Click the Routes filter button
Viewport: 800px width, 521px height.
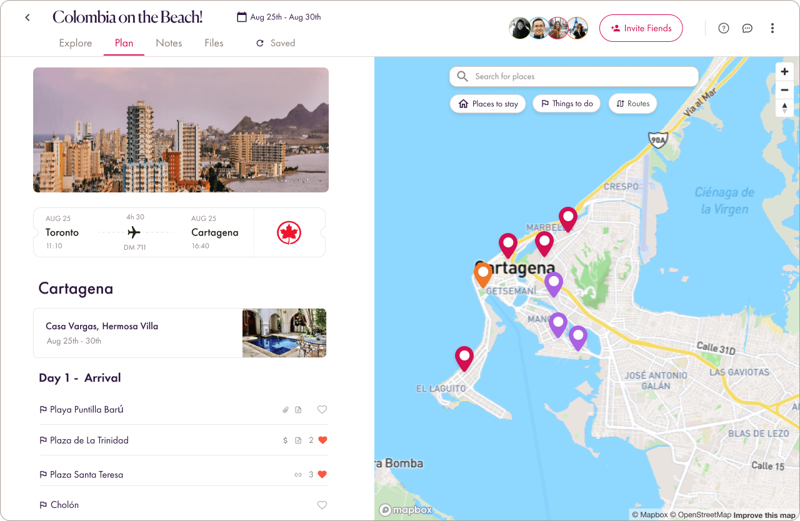pos(632,103)
